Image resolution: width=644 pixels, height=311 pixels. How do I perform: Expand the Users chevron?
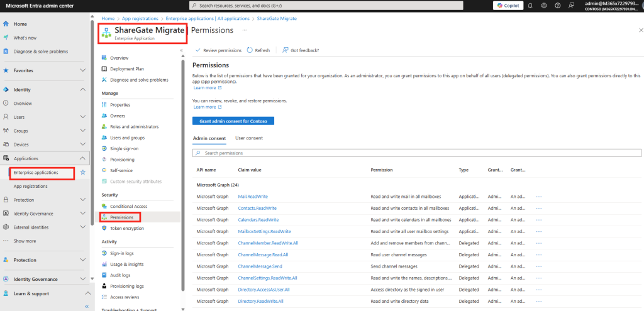(x=82, y=117)
